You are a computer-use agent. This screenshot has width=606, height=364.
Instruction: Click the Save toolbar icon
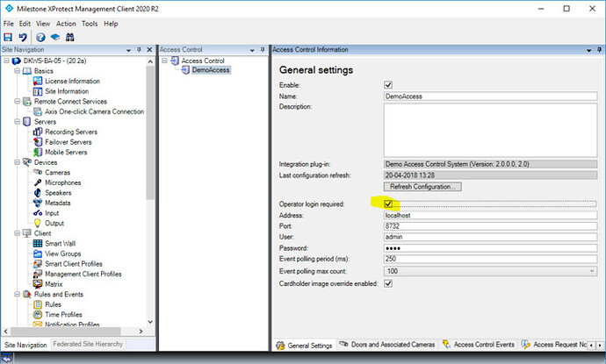point(8,37)
